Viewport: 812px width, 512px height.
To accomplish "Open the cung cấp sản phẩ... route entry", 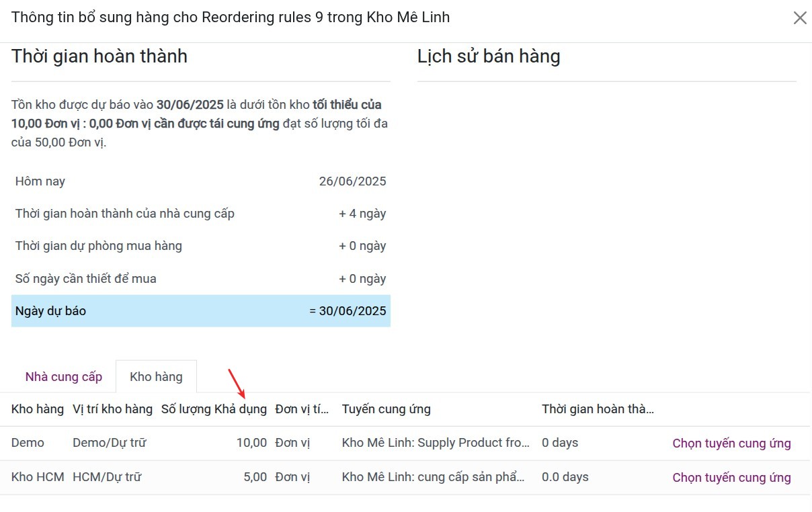I will pyautogui.click(x=433, y=478).
